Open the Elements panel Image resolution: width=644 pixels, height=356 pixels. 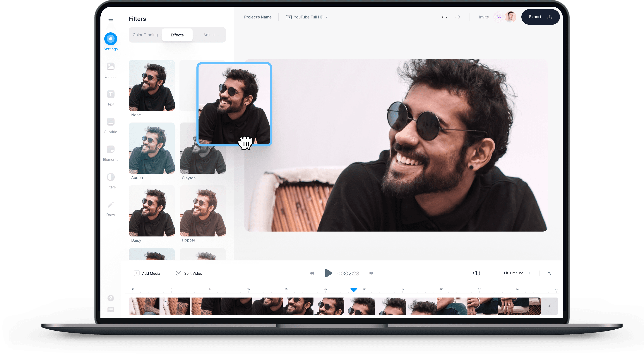110,152
